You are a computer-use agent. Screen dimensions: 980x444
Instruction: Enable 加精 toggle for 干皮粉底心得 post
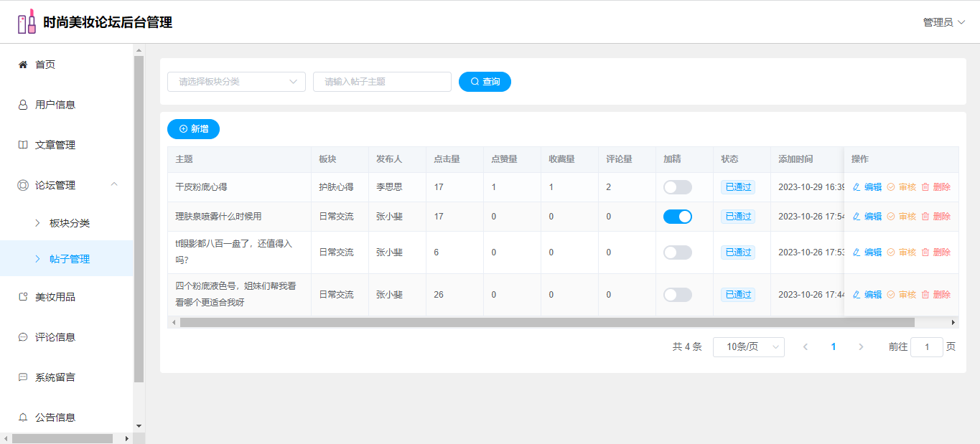point(677,187)
